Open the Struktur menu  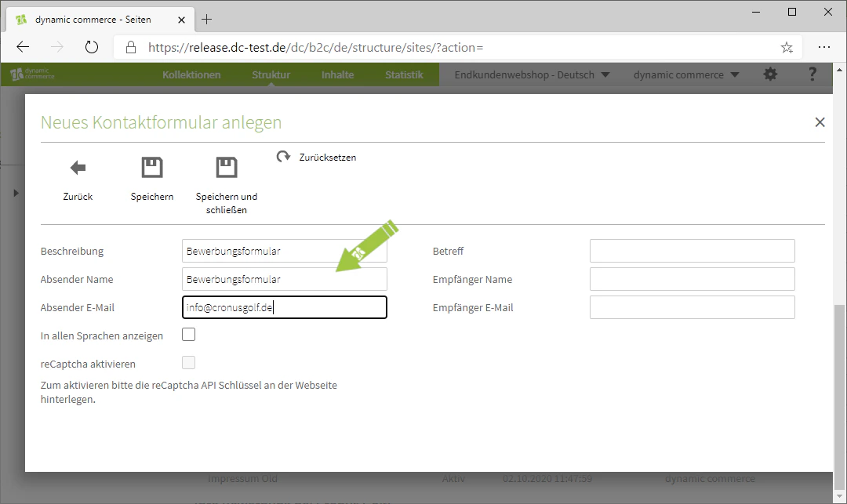271,74
